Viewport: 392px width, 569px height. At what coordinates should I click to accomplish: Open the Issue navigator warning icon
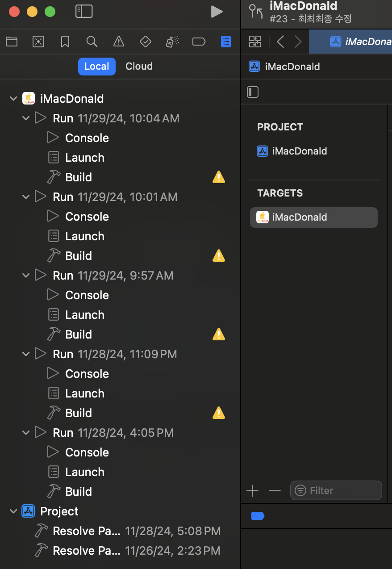(118, 42)
